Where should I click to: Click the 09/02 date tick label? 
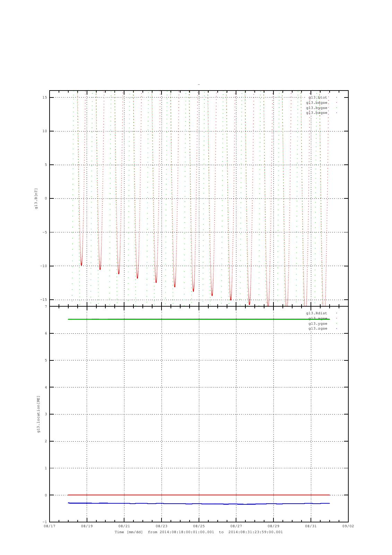coord(348,526)
